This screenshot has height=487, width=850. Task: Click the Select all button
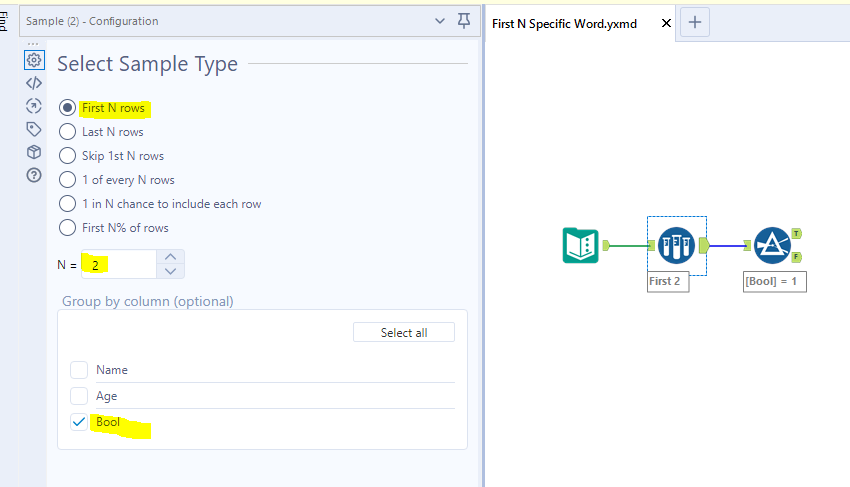[x=404, y=332]
